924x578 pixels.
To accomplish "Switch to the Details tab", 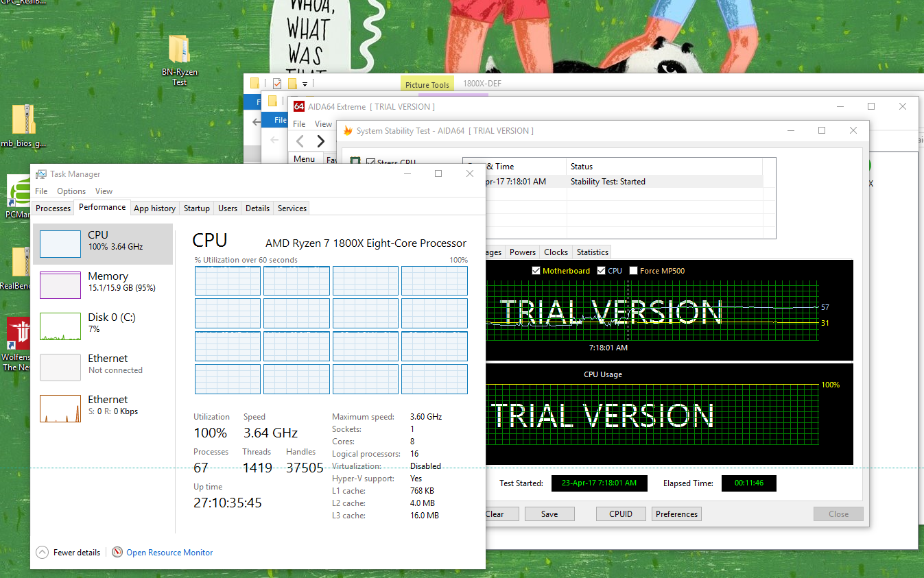I will 257,208.
